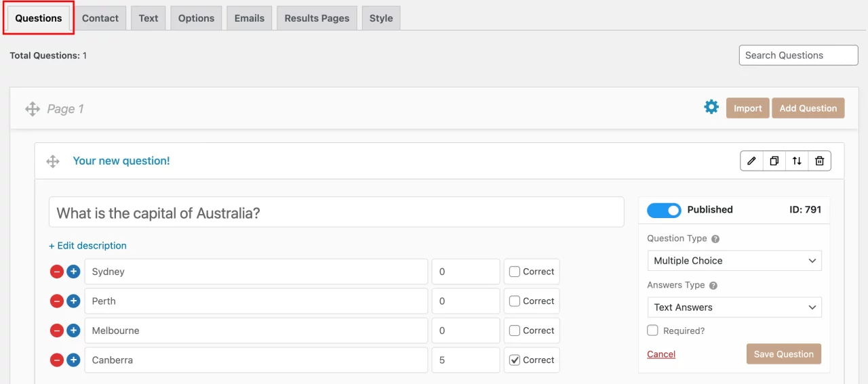Click the points field for Melbourne
The height and width of the screenshot is (384, 868).
pyautogui.click(x=466, y=330)
